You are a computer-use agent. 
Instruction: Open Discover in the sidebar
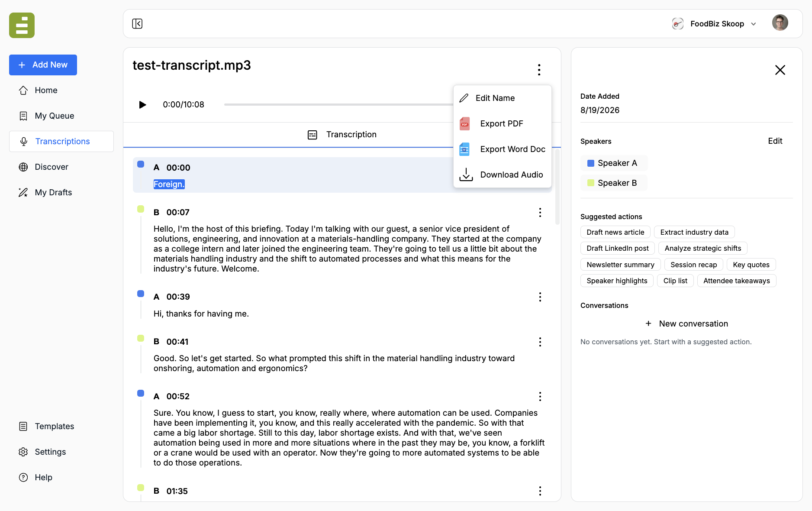61,167
